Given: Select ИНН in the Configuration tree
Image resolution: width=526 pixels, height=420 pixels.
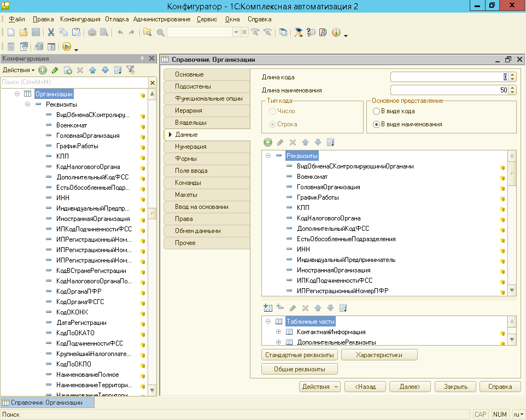Looking at the screenshot, I should coord(63,198).
